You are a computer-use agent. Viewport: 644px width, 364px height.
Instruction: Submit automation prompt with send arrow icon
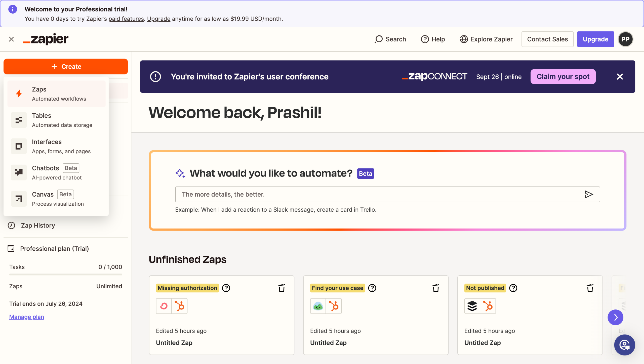point(589,194)
